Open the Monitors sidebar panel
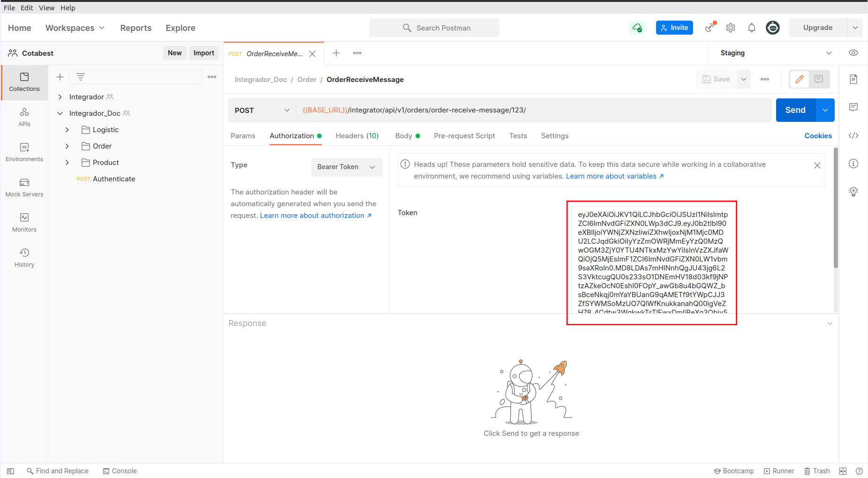The width and height of the screenshot is (868, 478). coord(24,223)
